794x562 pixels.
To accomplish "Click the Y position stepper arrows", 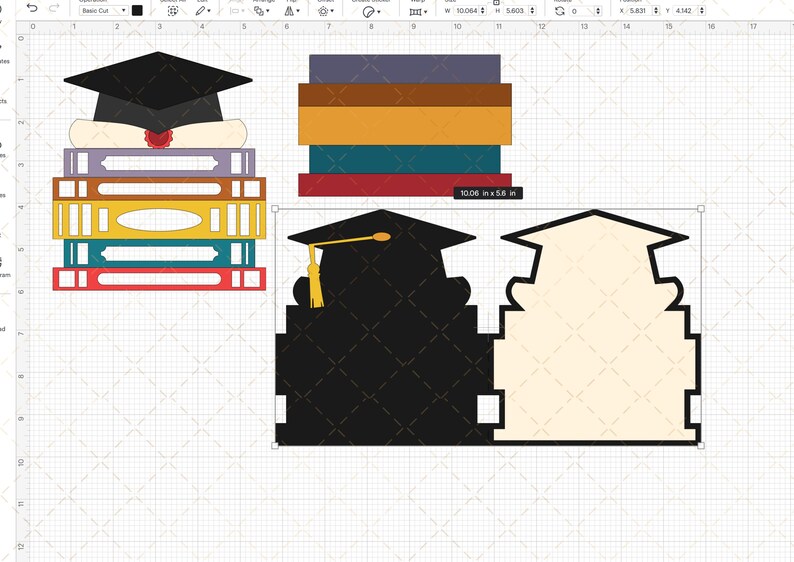I will pyautogui.click(x=702, y=11).
